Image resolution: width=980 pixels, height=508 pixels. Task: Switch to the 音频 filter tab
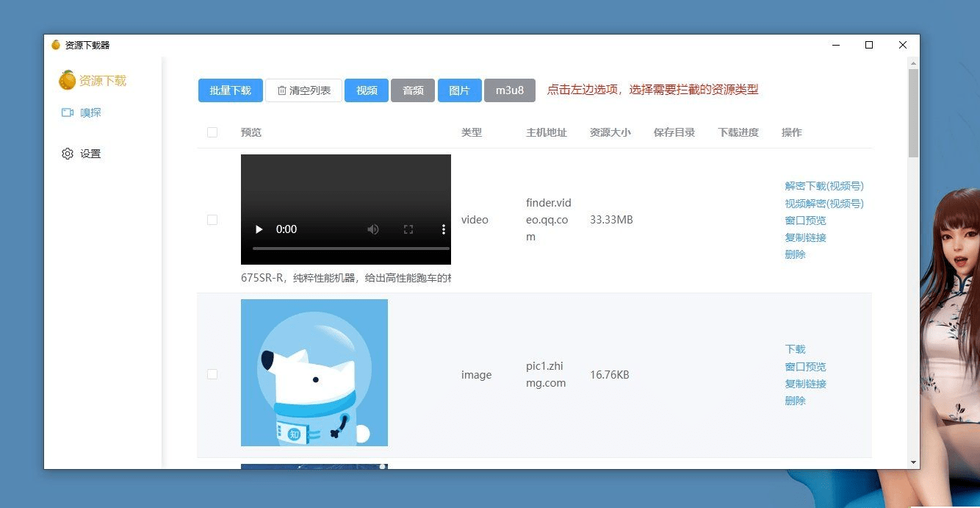[x=412, y=90]
